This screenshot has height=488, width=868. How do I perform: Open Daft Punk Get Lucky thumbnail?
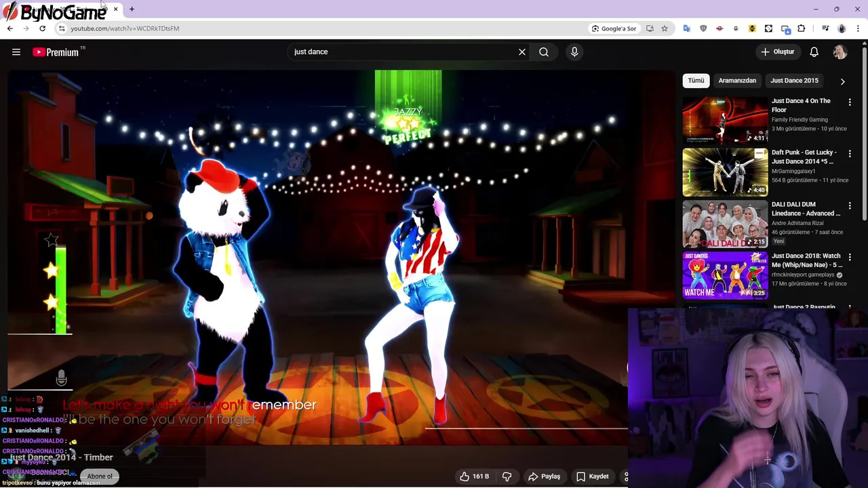725,172
